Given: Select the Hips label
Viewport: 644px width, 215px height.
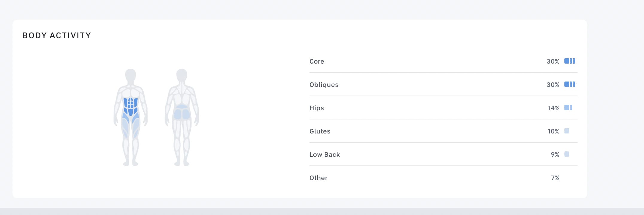Looking at the screenshot, I should tap(317, 108).
